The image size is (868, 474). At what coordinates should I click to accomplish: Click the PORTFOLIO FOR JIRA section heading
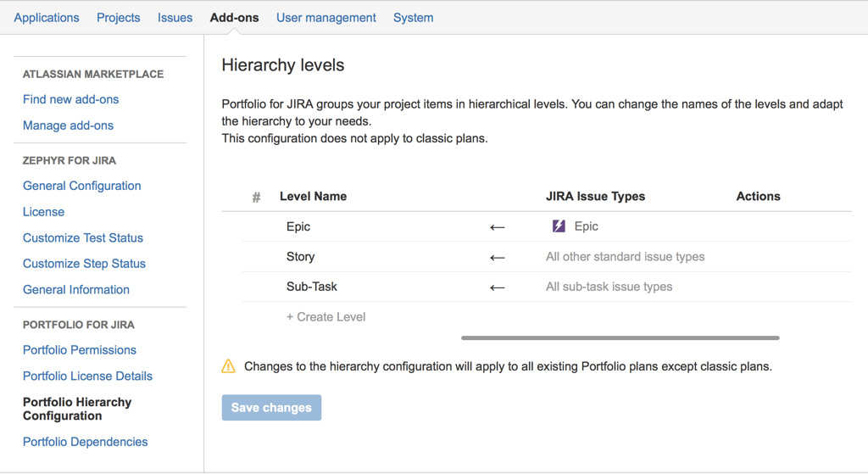[79, 325]
